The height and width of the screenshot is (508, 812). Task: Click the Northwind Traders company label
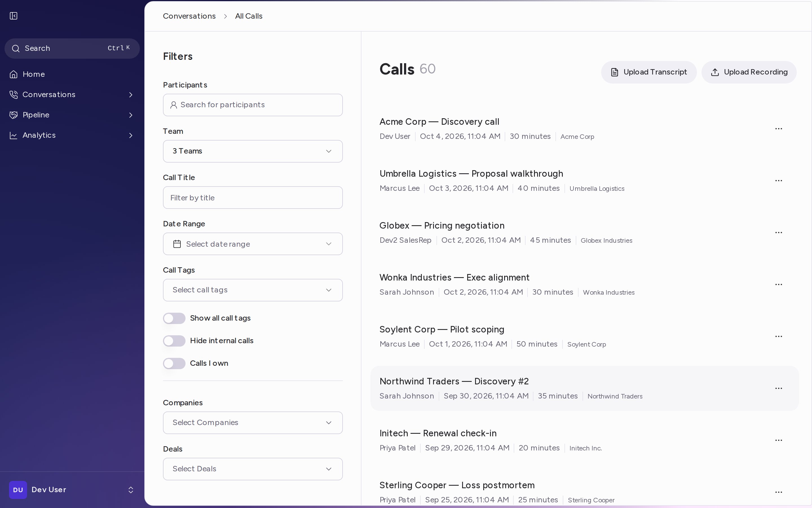[x=615, y=397]
